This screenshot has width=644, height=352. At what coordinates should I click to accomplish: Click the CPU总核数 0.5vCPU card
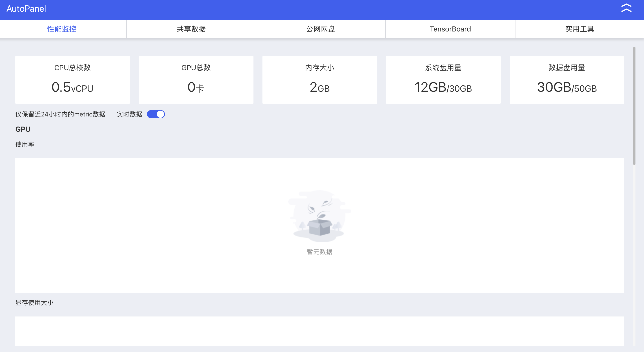pyautogui.click(x=73, y=80)
